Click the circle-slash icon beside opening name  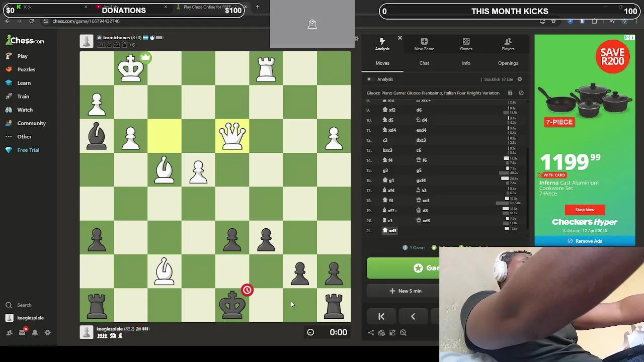coord(521,93)
